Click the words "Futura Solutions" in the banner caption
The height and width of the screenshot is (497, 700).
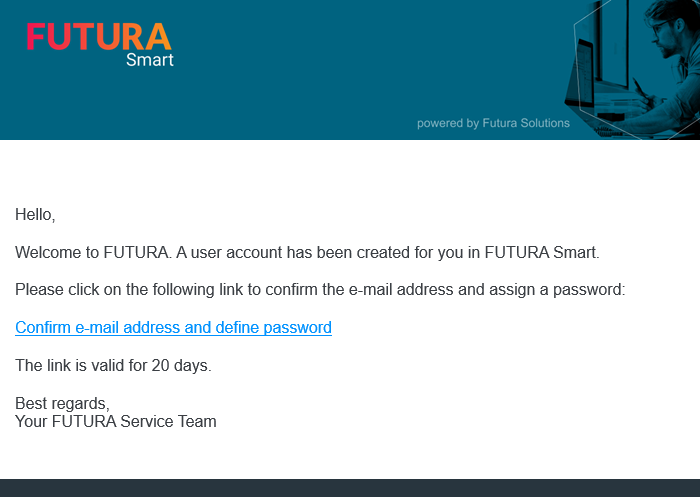[x=526, y=123]
